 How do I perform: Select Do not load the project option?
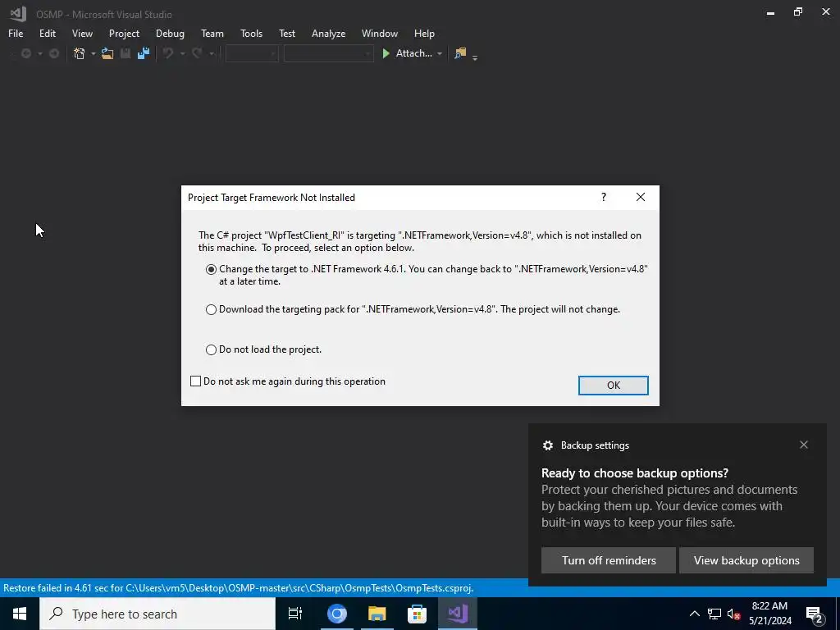pyautogui.click(x=211, y=349)
